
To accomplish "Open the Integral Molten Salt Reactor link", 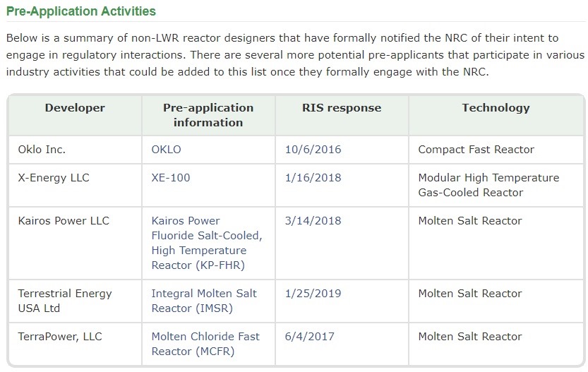I will tap(204, 301).
